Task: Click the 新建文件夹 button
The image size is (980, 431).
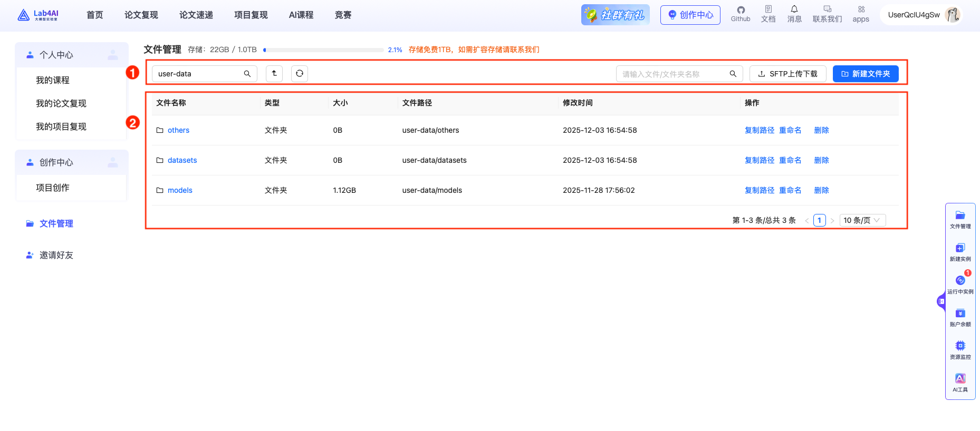Action: [x=865, y=74]
